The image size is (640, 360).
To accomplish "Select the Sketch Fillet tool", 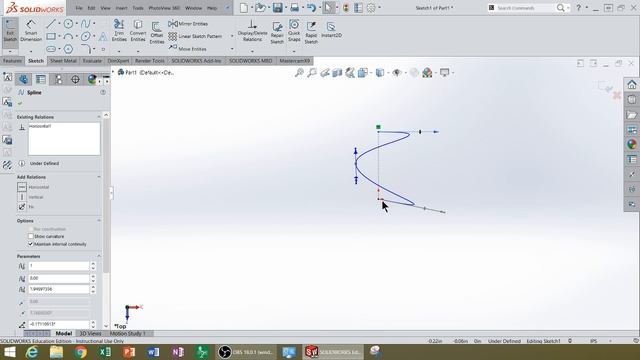I will click(85, 49).
